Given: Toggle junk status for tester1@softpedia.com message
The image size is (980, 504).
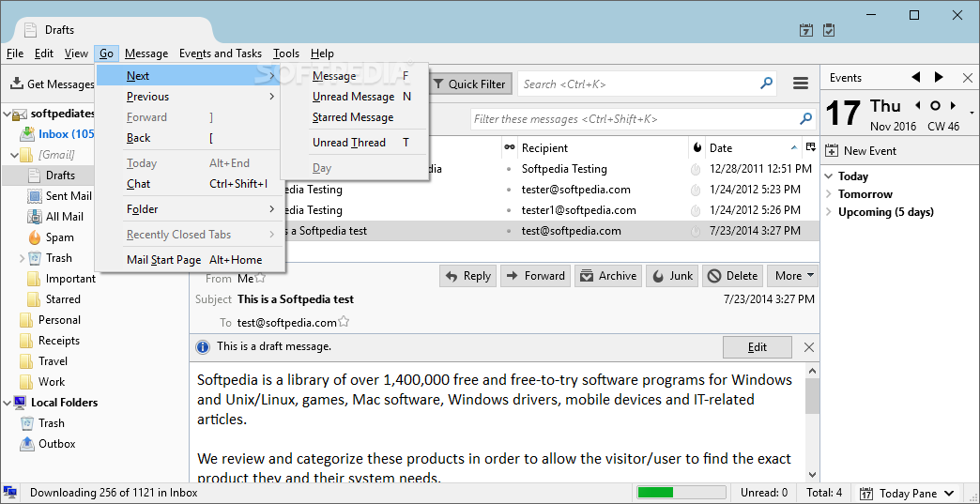Looking at the screenshot, I should pos(695,210).
